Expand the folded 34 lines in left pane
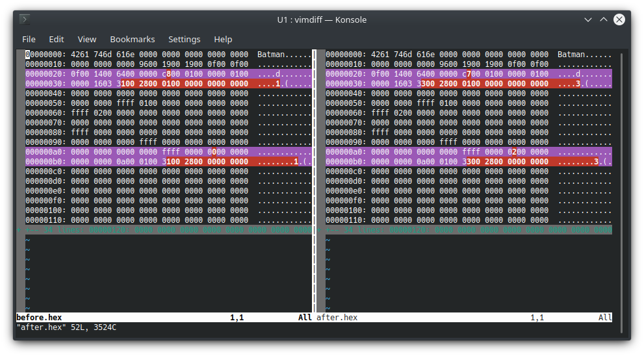This screenshot has width=644, height=356. [164, 230]
